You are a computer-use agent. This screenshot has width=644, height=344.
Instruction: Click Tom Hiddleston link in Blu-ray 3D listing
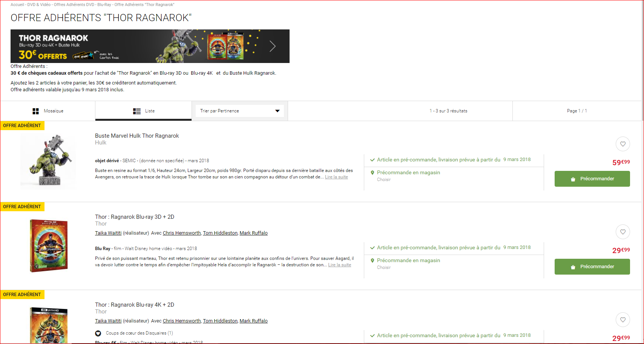220,233
